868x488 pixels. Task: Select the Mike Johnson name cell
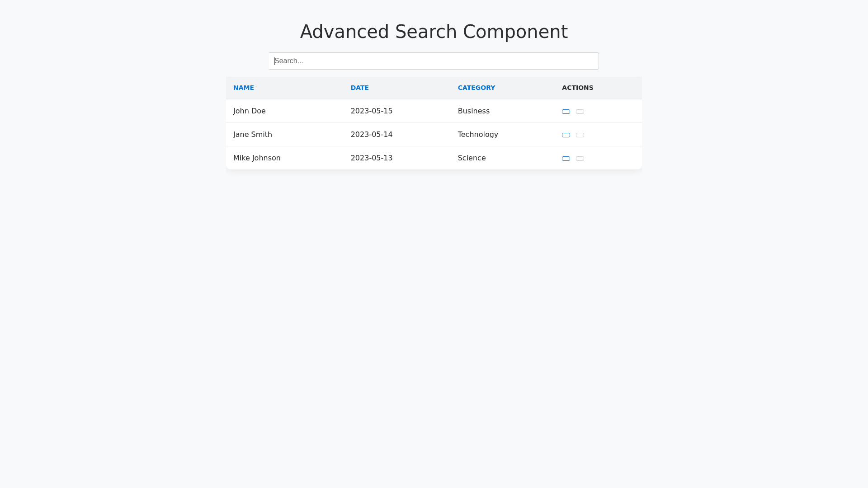(x=257, y=158)
